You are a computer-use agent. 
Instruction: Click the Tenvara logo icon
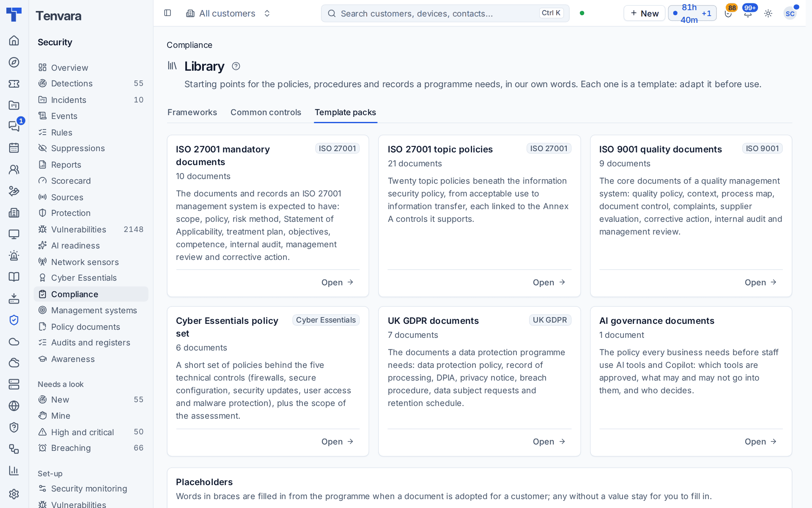tap(14, 14)
